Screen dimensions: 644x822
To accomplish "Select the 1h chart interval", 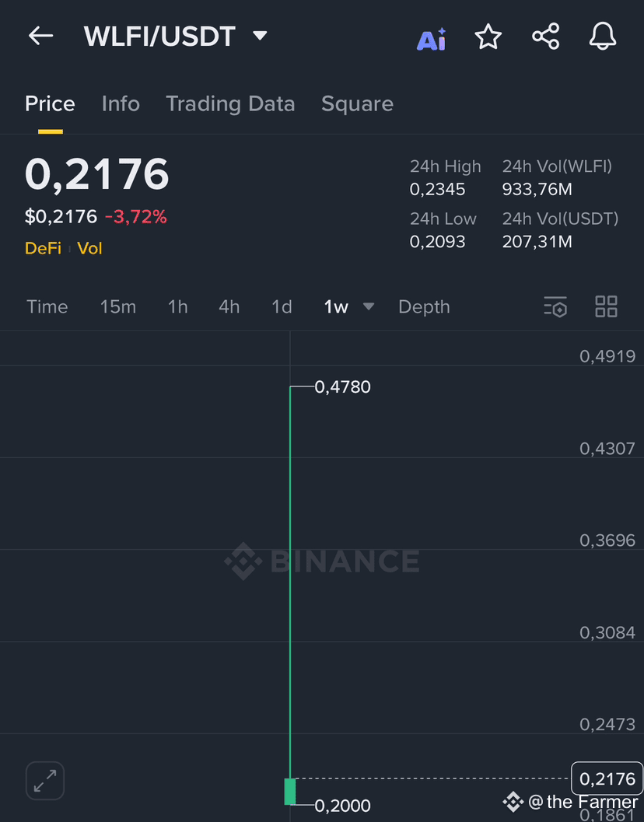I will pyautogui.click(x=178, y=306).
